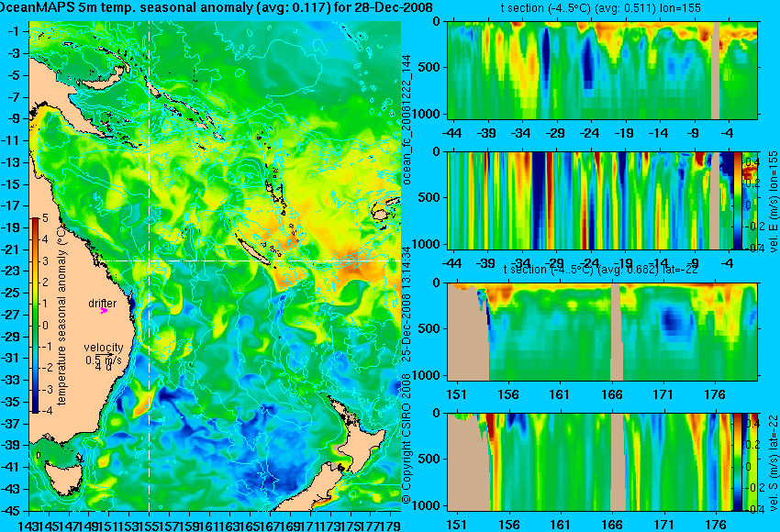Click the '© Copyright CSIRO 2008' vertical text

pyautogui.click(x=406, y=439)
